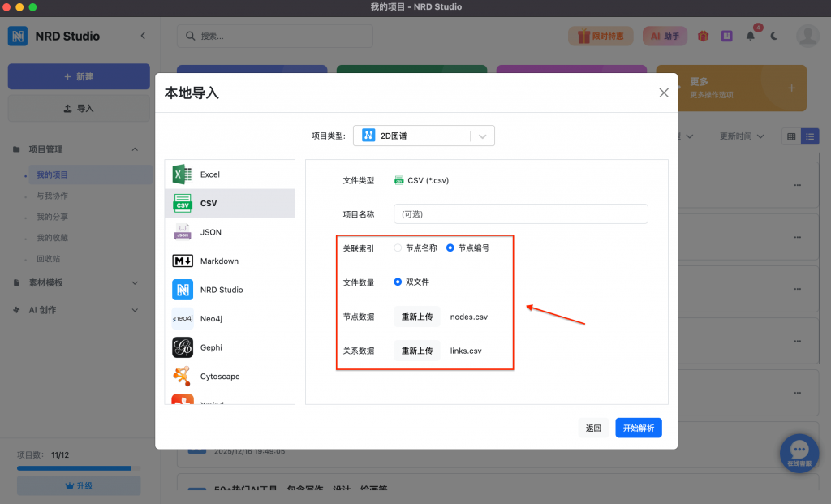Open 项目类型 2D图谱 dropdown
This screenshot has height=504, width=831.
point(424,136)
